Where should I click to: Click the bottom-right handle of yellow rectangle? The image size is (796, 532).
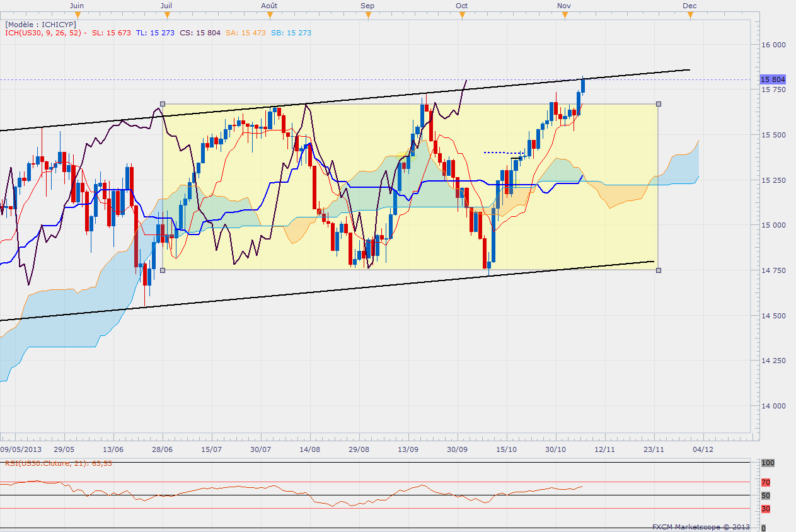(x=659, y=270)
